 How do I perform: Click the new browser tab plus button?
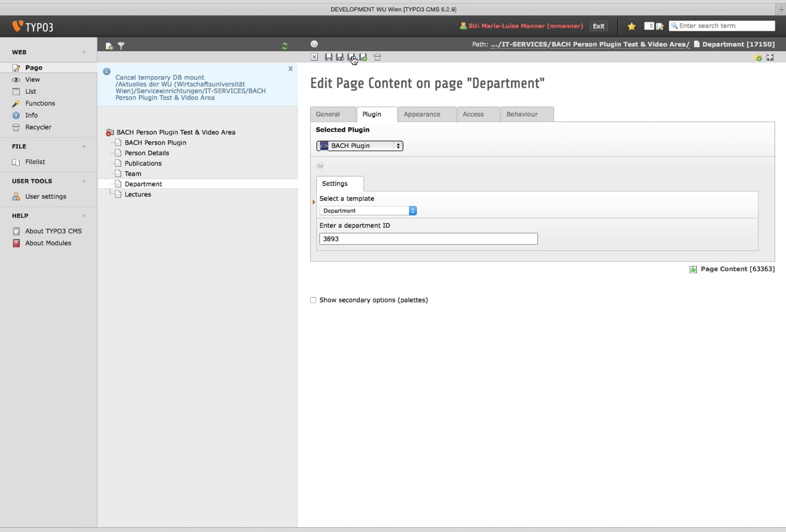click(781, 9)
